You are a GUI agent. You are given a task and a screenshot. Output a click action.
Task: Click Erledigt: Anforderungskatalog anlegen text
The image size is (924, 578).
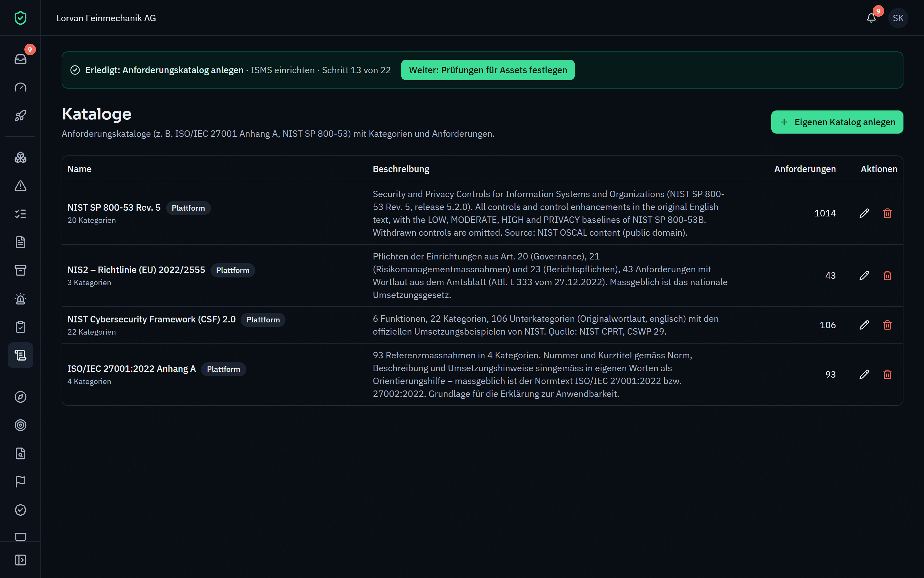(164, 70)
